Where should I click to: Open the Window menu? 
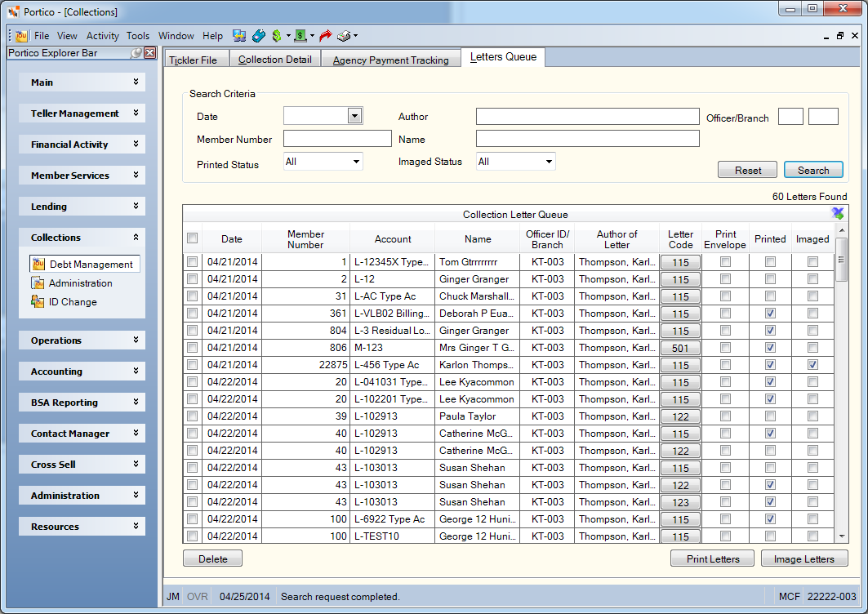pyautogui.click(x=176, y=36)
